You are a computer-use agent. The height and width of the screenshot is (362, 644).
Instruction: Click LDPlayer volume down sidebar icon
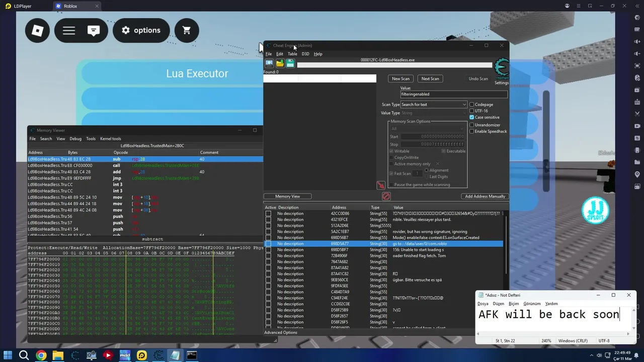point(637,53)
